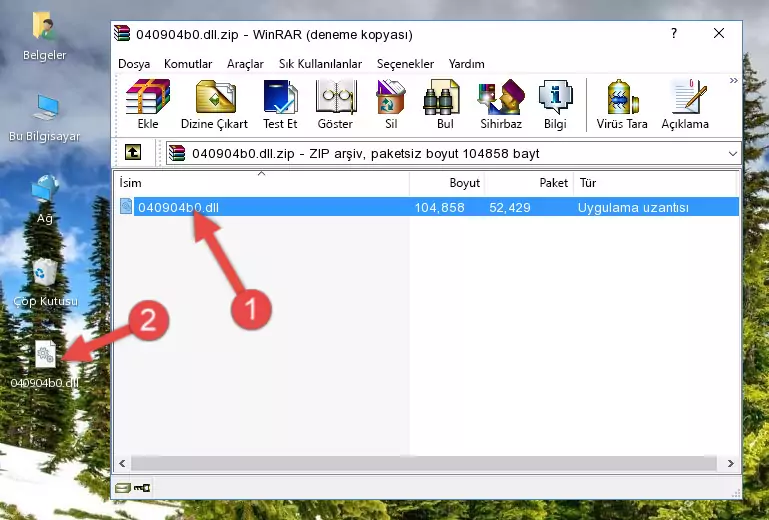Screen dimensions: 769x520
Task: Click the drive icon in status bar
Action: (122, 487)
